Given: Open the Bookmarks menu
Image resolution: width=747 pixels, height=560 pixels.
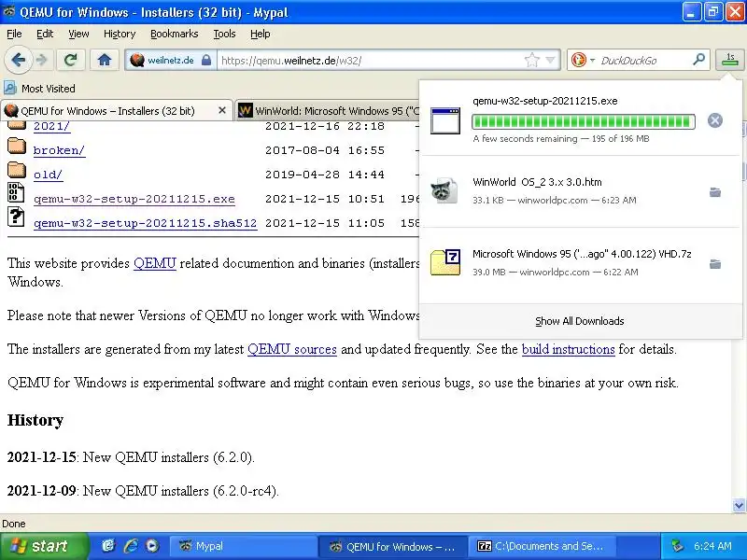Looking at the screenshot, I should click(174, 34).
